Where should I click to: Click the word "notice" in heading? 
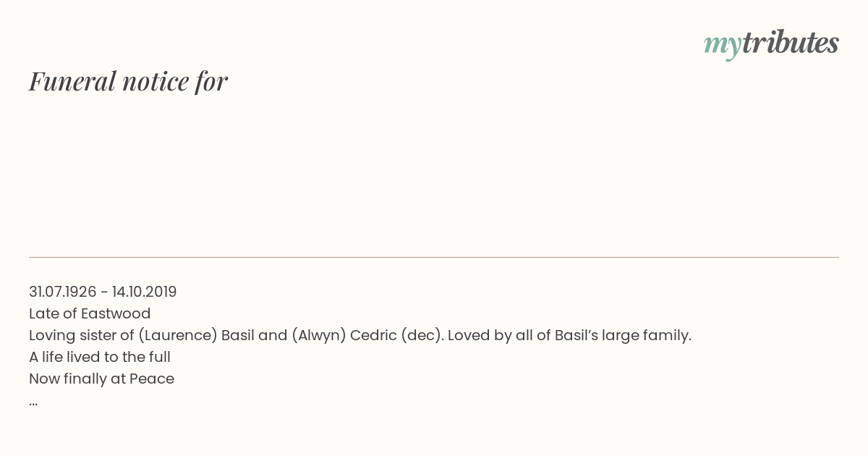pyautogui.click(x=156, y=81)
